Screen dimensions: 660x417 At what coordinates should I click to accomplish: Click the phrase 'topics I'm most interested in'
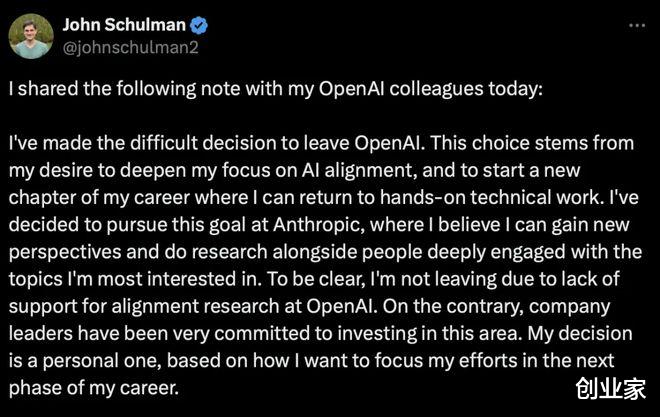click(x=135, y=279)
